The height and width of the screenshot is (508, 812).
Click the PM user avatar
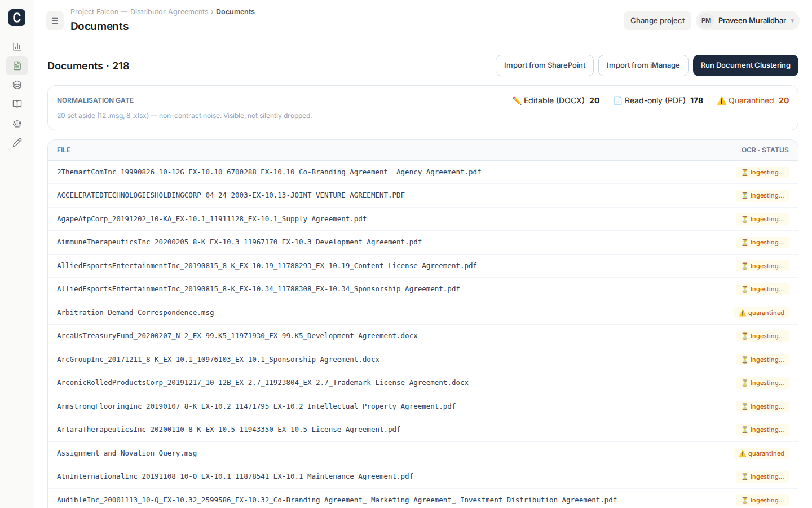click(706, 21)
